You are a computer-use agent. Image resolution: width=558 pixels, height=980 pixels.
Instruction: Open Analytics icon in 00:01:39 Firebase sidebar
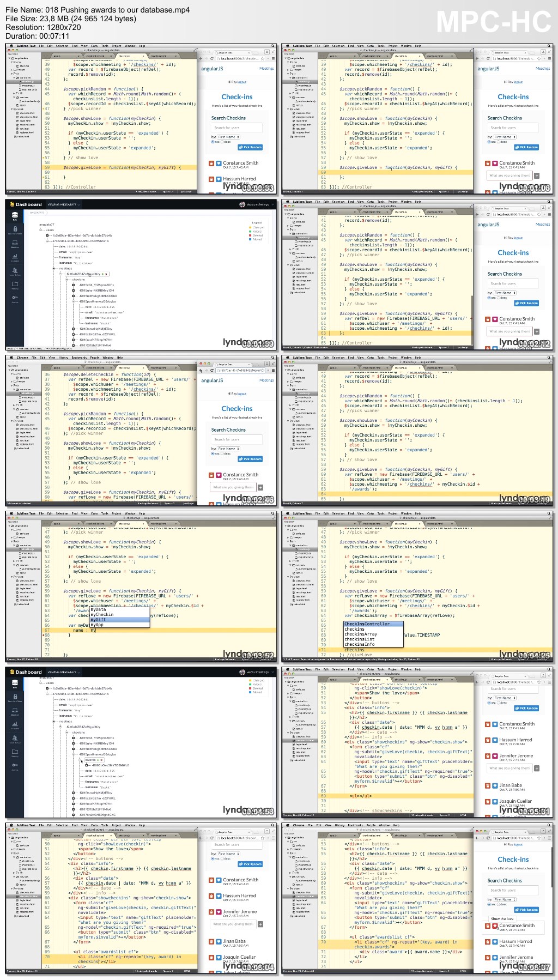[x=15, y=257]
